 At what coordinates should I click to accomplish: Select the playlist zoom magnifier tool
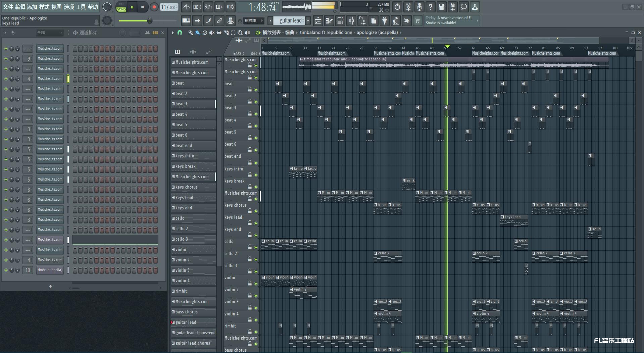tap(240, 33)
